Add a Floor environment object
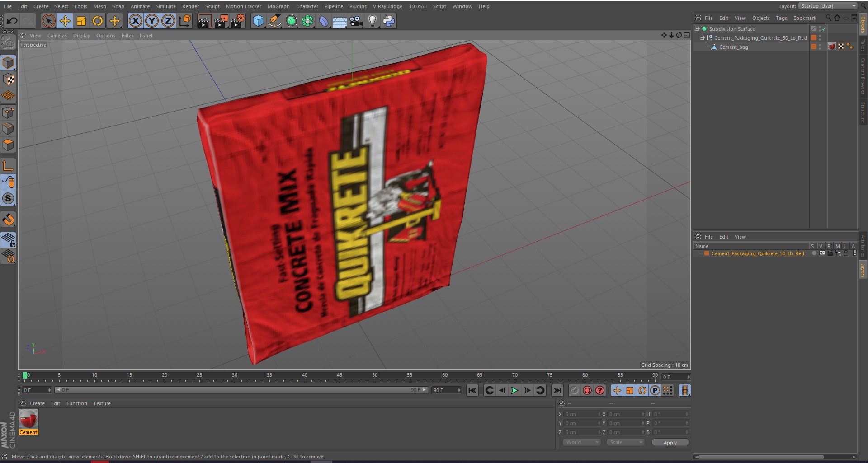Screen dimensions: 868x463 340,21
